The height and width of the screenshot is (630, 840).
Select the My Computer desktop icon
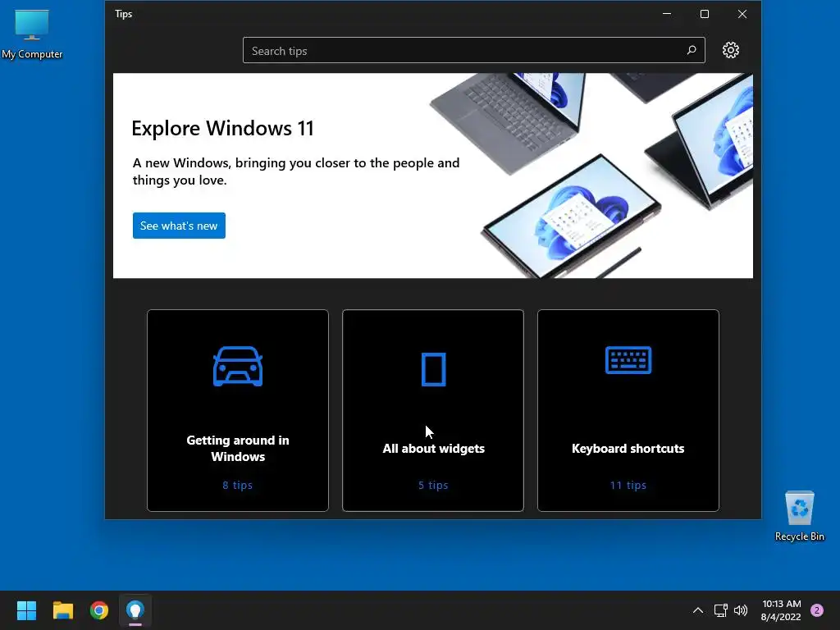tap(32, 34)
